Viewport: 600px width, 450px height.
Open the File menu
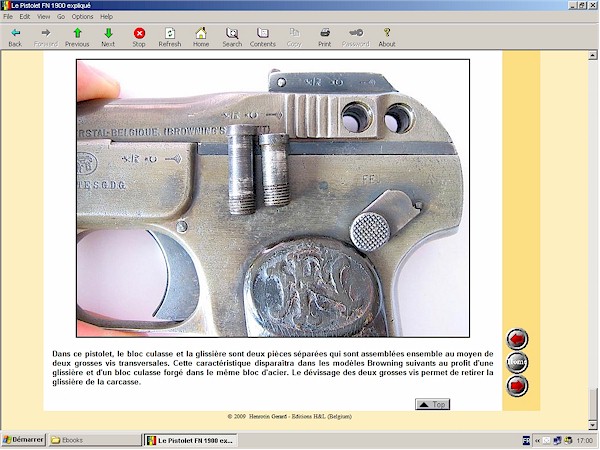click(8, 17)
